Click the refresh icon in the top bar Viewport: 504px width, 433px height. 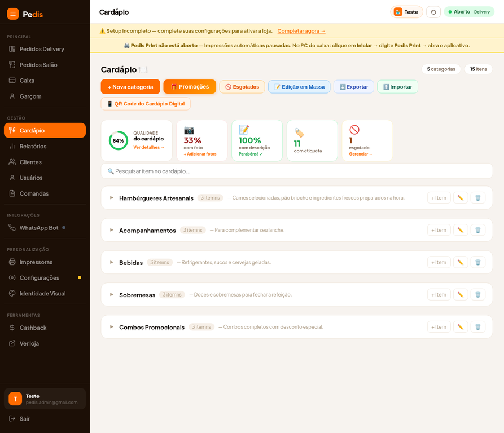click(433, 12)
